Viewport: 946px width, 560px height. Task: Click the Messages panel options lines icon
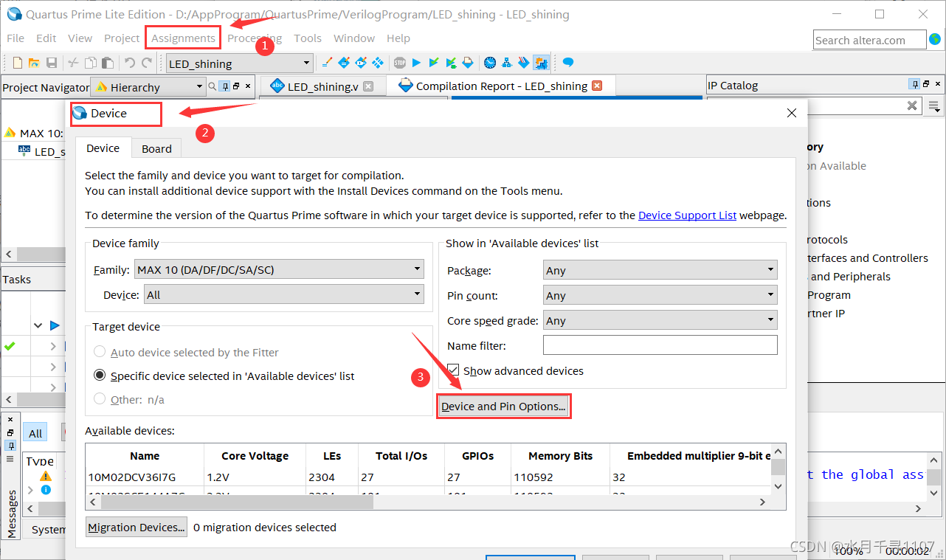[x=10, y=458]
